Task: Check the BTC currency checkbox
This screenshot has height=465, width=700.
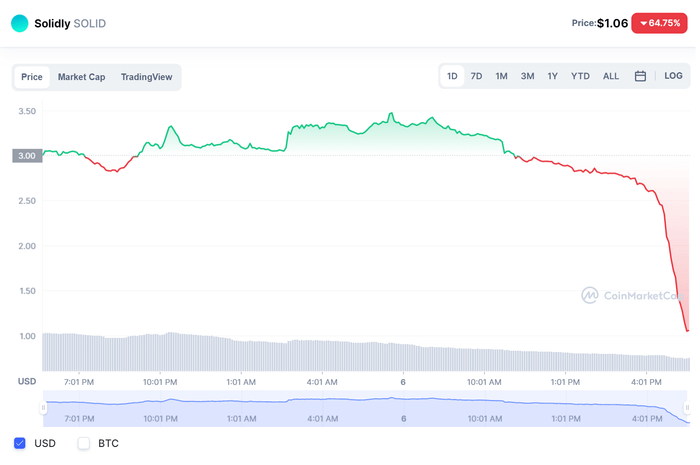Action: click(x=83, y=443)
